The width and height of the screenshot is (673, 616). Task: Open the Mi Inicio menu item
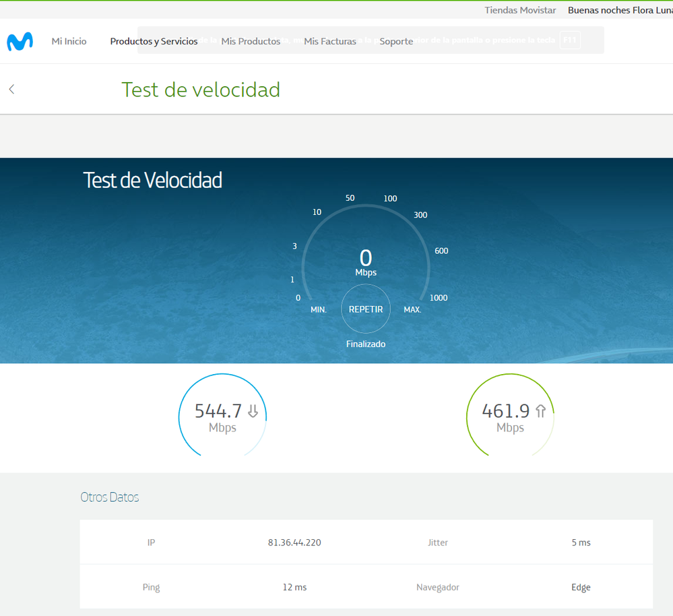tap(69, 42)
